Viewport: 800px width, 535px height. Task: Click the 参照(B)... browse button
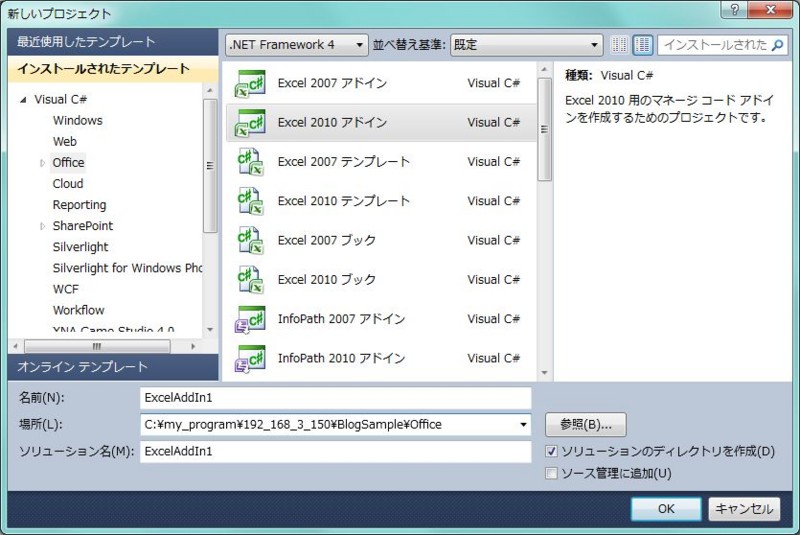[x=585, y=424]
